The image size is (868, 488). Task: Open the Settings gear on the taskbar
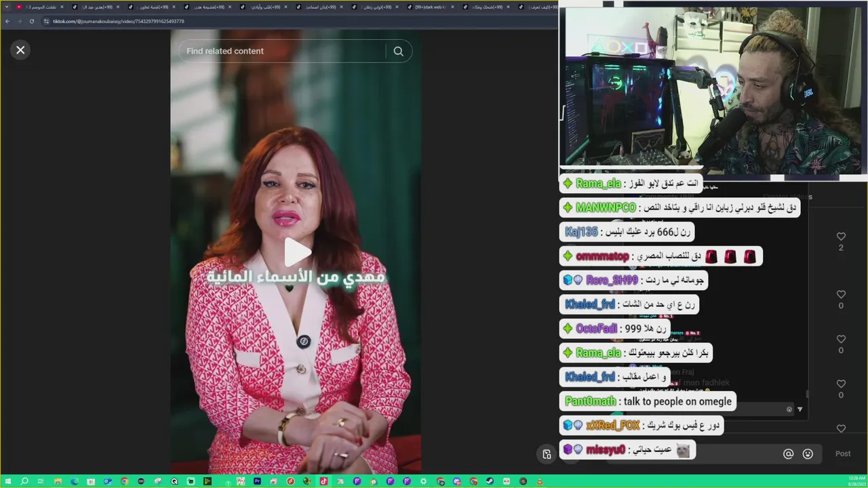(x=424, y=481)
